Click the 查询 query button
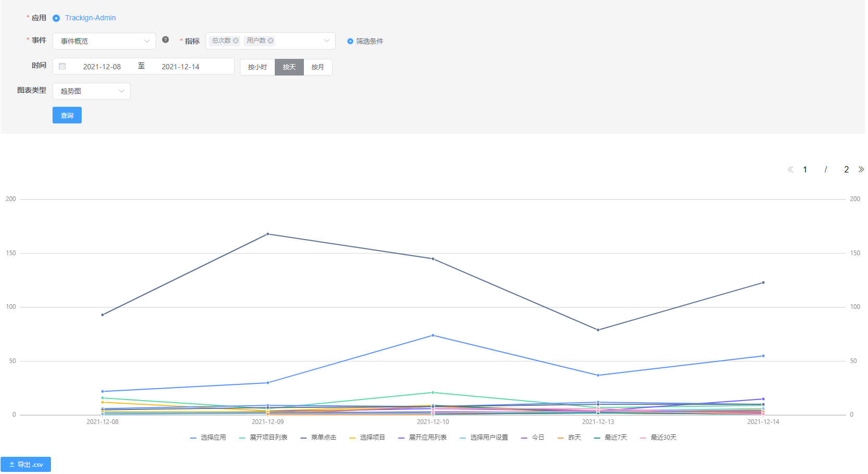868x474 pixels. point(67,115)
